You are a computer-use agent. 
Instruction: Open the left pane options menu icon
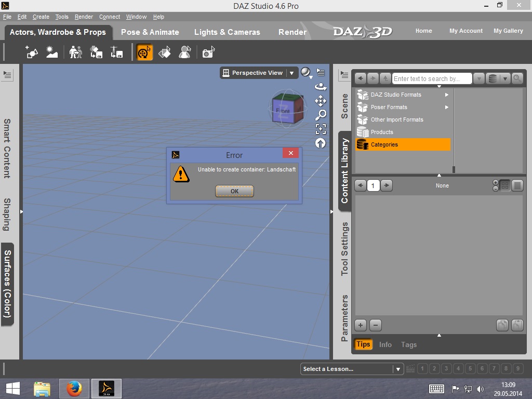[7, 75]
